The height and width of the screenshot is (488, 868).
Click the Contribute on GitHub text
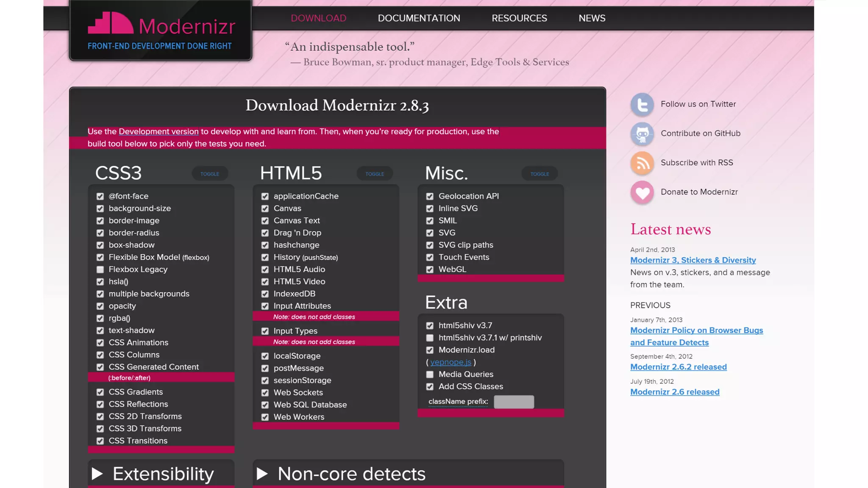coord(701,133)
